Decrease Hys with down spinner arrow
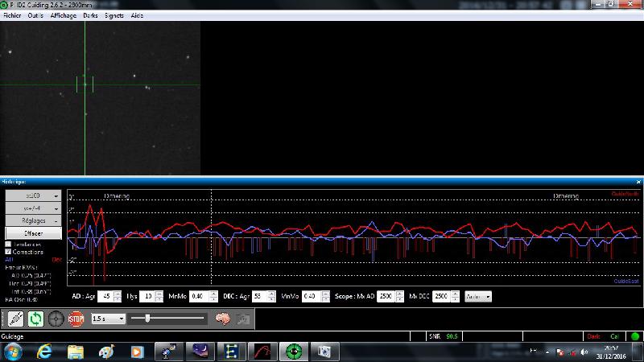644x362 pixels. (x=159, y=299)
